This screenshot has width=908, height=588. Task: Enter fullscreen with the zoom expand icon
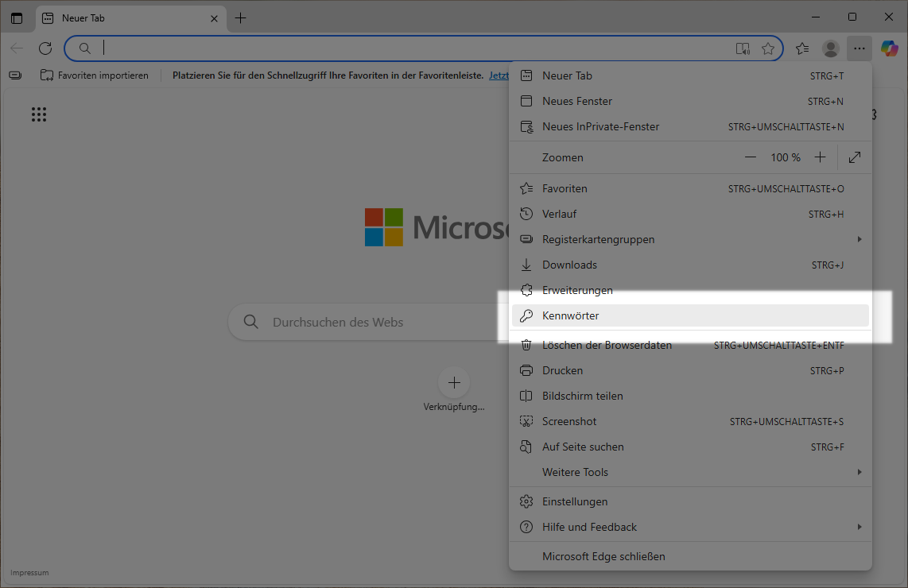tap(855, 157)
